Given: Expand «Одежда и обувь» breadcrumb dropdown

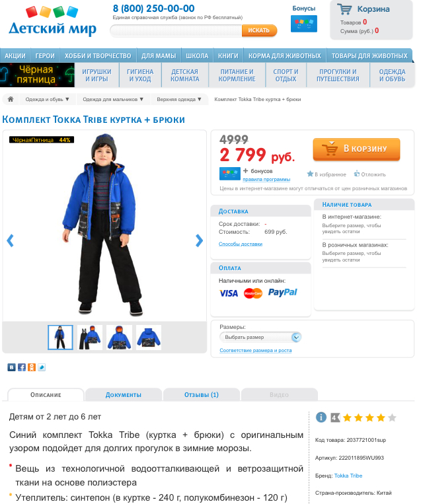Looking at the screenshot, I should tap(48, 99).
